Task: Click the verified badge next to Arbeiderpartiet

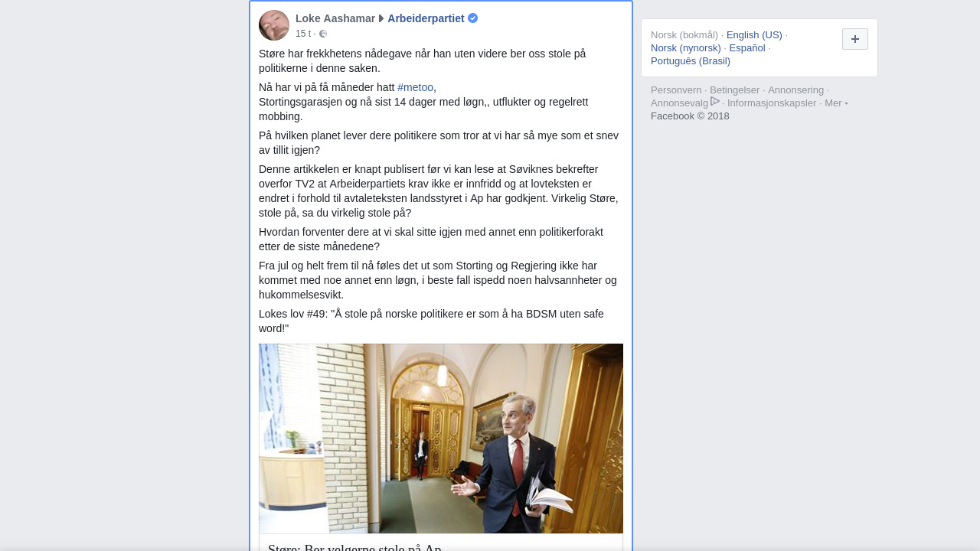Action: coord(473,18)
